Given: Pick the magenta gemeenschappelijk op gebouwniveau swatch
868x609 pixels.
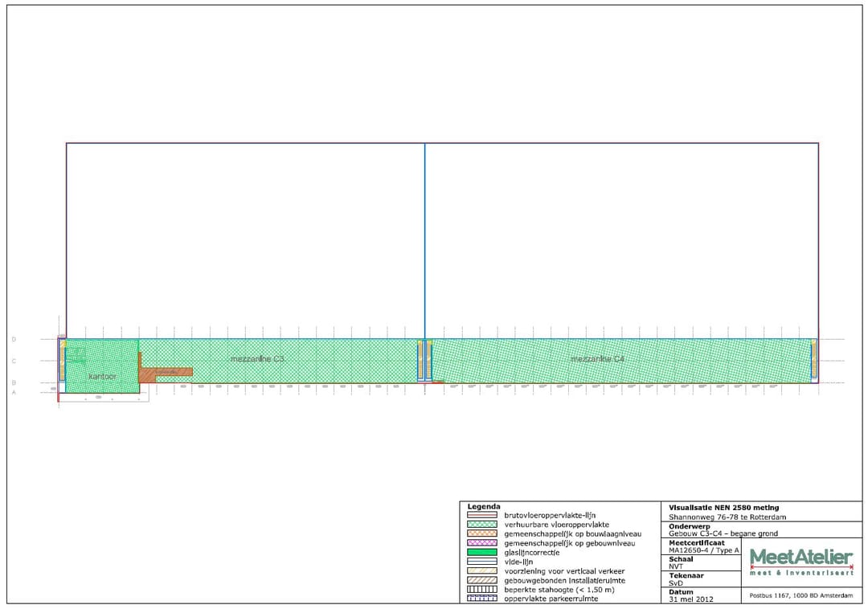Looking at the screenshot, I should [x=481, y=543].
